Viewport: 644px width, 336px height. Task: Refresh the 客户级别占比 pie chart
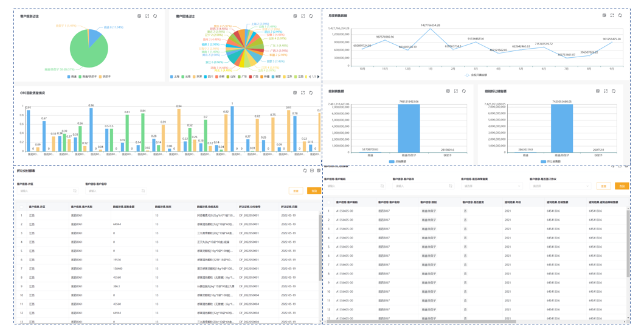pos(155,16)
